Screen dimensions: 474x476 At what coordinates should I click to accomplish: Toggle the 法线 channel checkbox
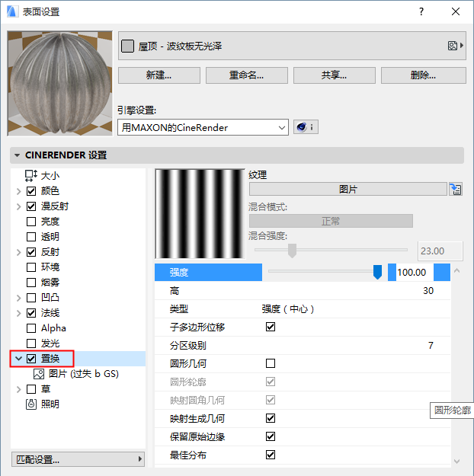pos(31,313)
